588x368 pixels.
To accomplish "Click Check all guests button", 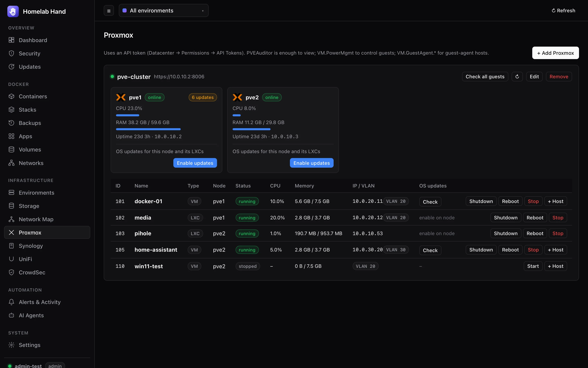I will (485, 77).
